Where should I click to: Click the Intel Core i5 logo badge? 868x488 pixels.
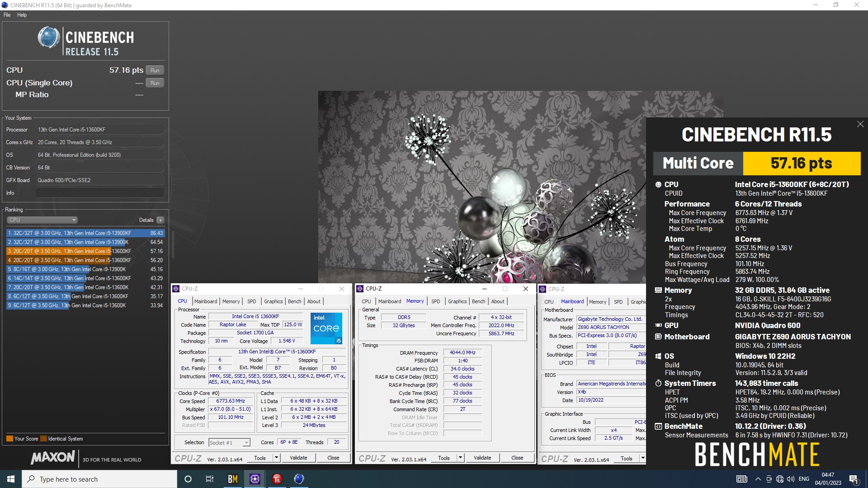tap(326, 328)
